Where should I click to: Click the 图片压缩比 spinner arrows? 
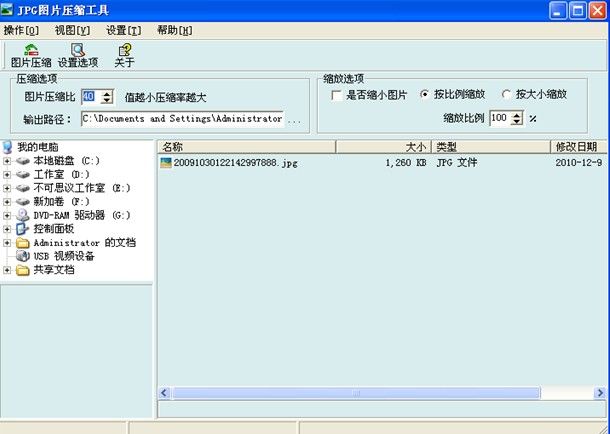coord(107,97)
